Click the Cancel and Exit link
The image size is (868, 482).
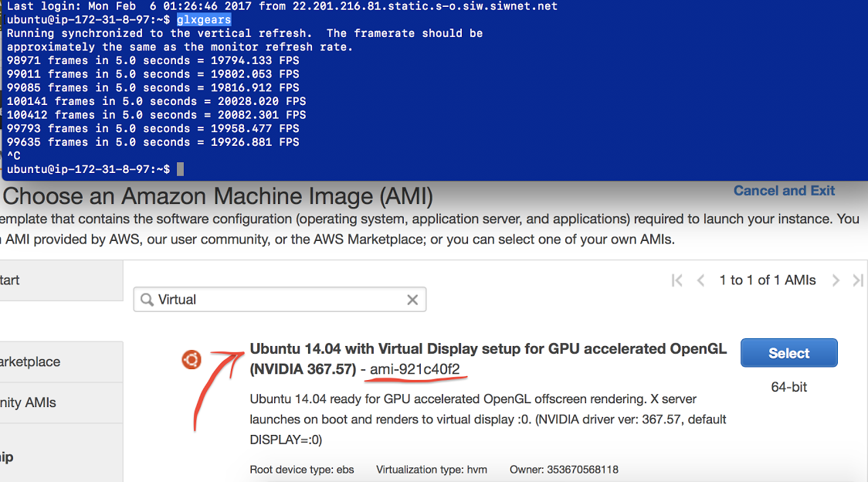click(784, 191)
